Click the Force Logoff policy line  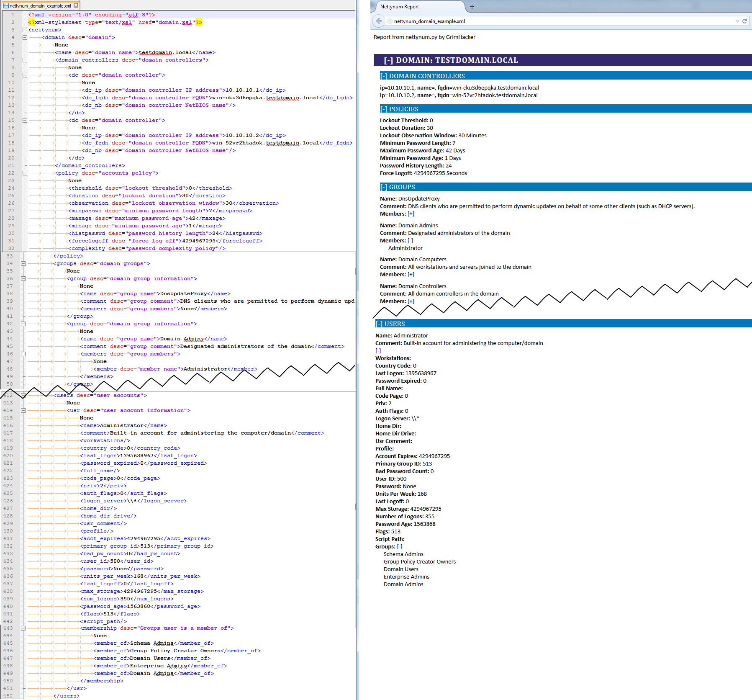[423, 173]
